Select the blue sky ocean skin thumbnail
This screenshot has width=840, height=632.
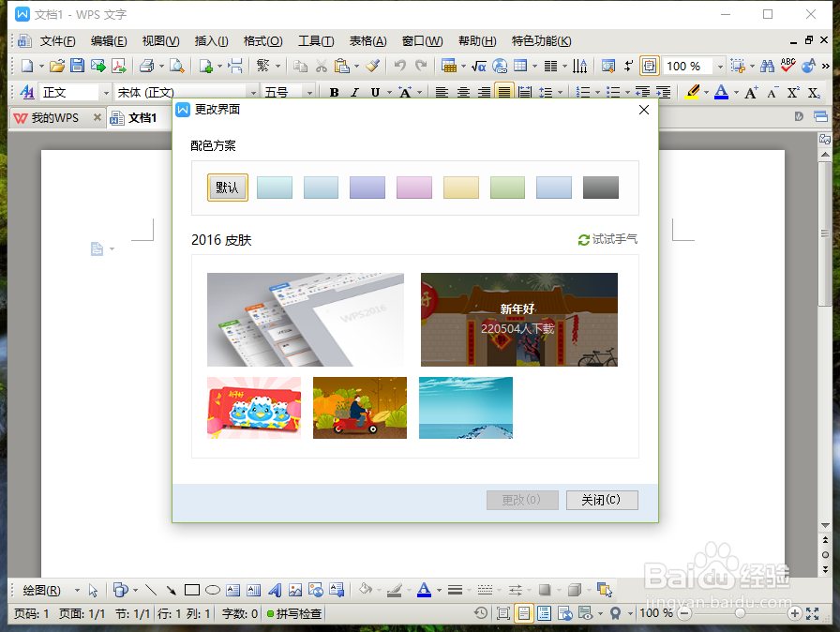coord(466,408)
